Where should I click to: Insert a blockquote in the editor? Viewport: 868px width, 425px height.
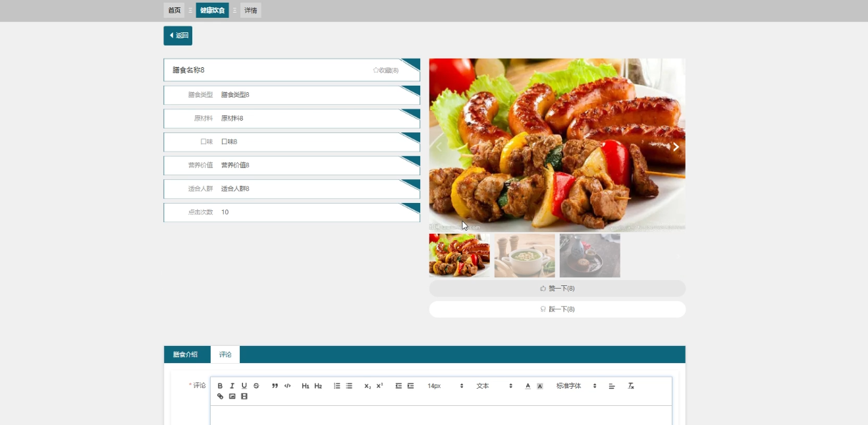(275, 386)
